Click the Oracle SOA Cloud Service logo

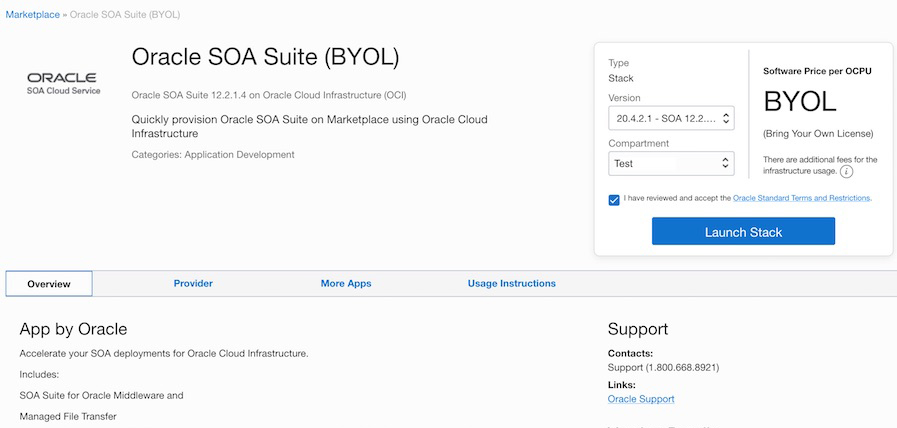point(62,82)
